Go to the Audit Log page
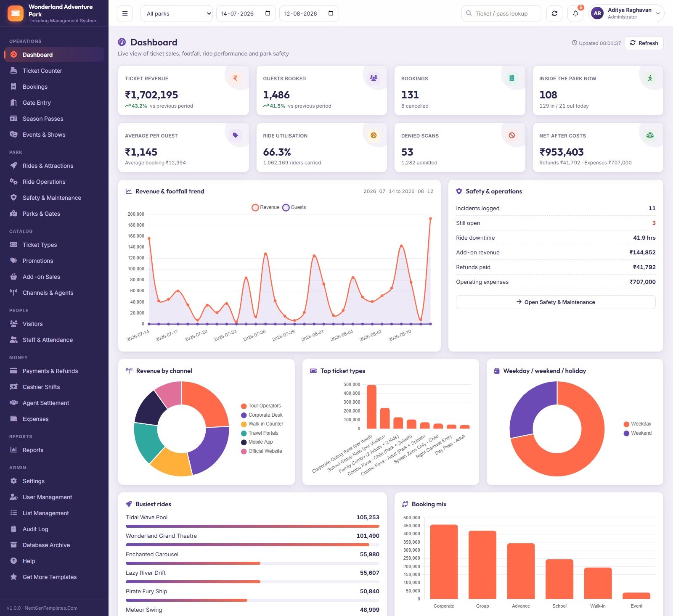The image size is (673, 616). (54, 529)
